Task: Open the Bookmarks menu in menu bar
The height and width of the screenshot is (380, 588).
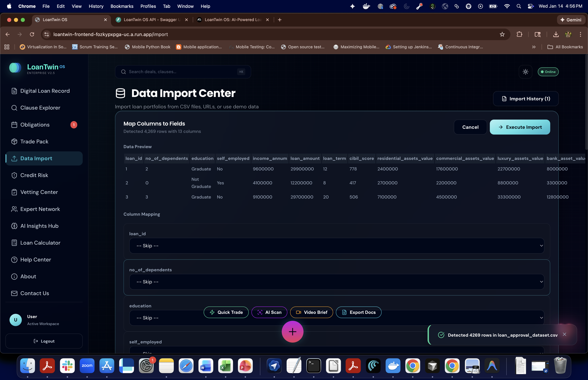Action: pyautogui.click(x=122, y=6)
